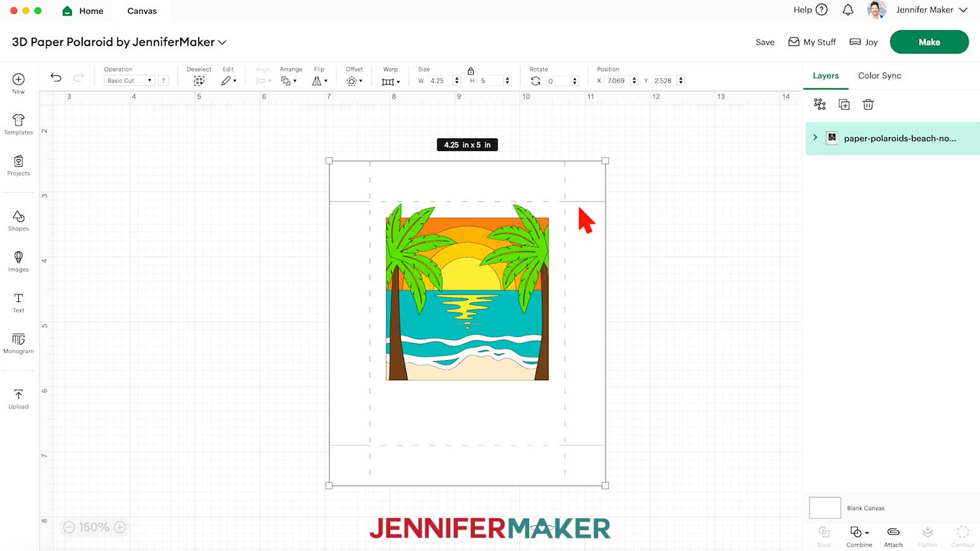
Task: Open the Warp dropdown
Action: coord(391,82)
